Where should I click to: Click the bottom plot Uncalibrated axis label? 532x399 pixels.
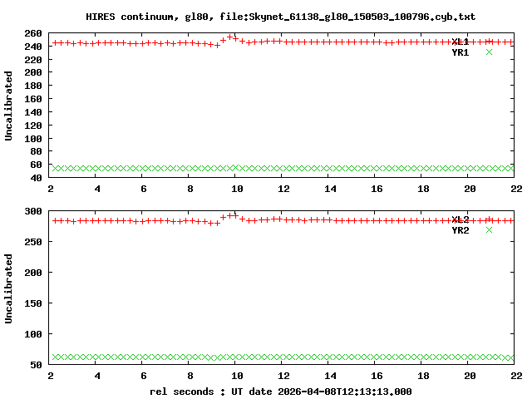coord(8,288)
